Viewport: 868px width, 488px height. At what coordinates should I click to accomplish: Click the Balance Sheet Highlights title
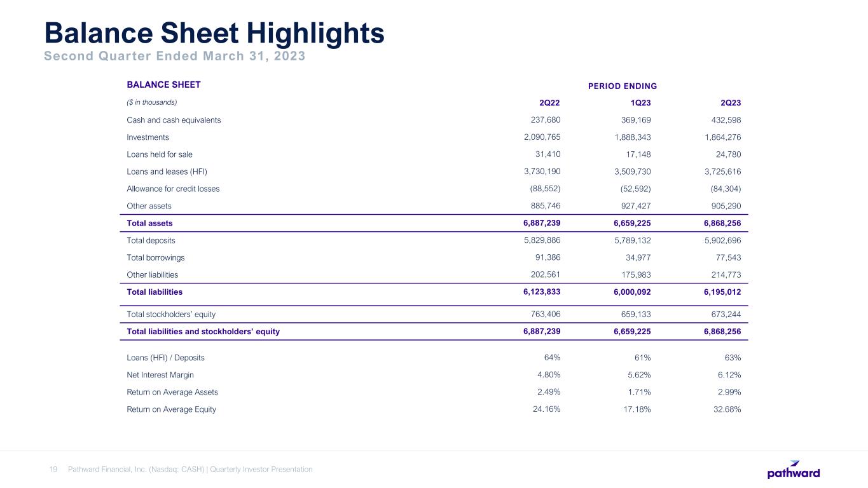pyautogui.click(x=214, y=33)
